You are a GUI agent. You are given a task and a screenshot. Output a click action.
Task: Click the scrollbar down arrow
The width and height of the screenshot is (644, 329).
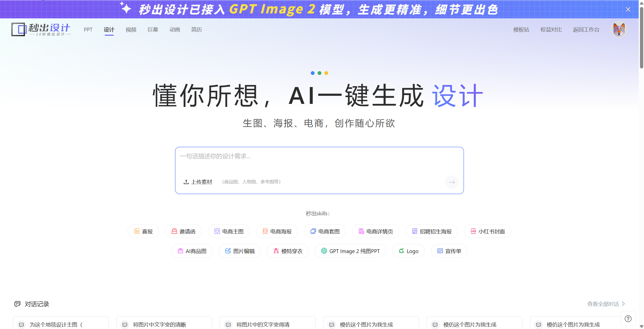point(641,326)
